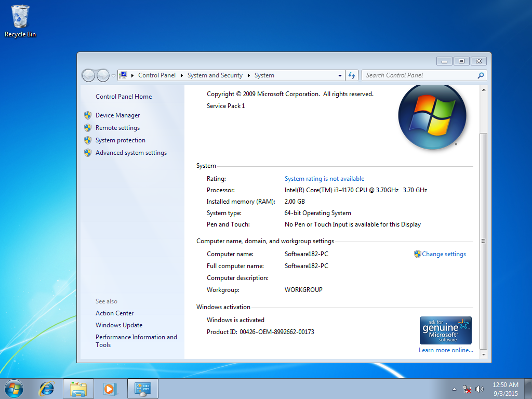
Task: Launch Internet Explorer from taskbar
Action: point(46,389)
